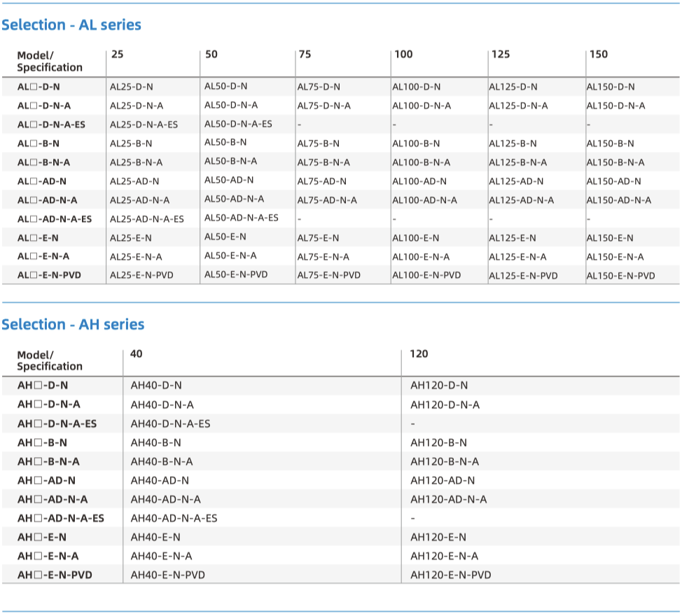
Task: Click the AL column header '25'
Action: (x=118, y=55)
